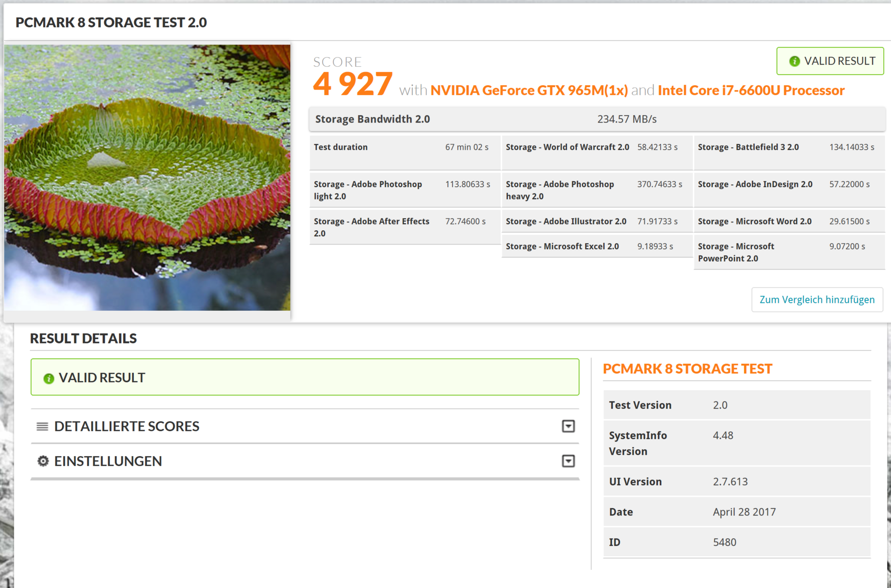The height and width of the screenshot is (588, 891).
Task: Click the list icon beside DETAILLIERTE SCORES
Action: click(x=42, y=426)
